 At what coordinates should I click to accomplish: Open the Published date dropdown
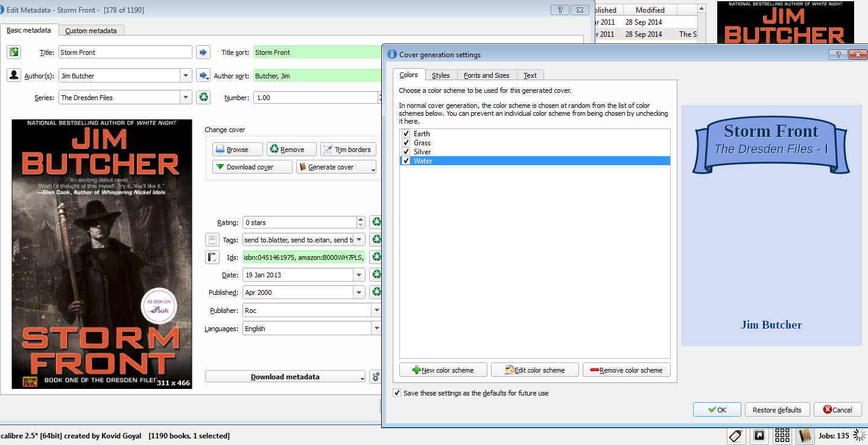(x=360, y=292)
